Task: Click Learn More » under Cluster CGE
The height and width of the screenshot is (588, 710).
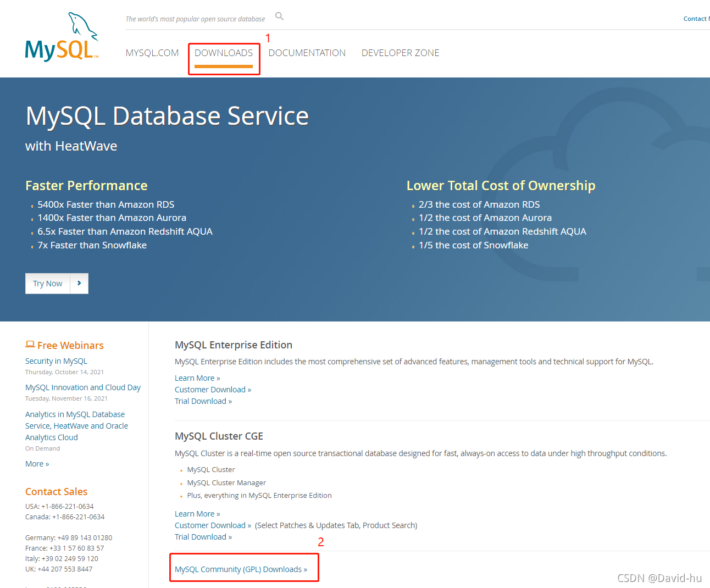Action: pos(197,514)
